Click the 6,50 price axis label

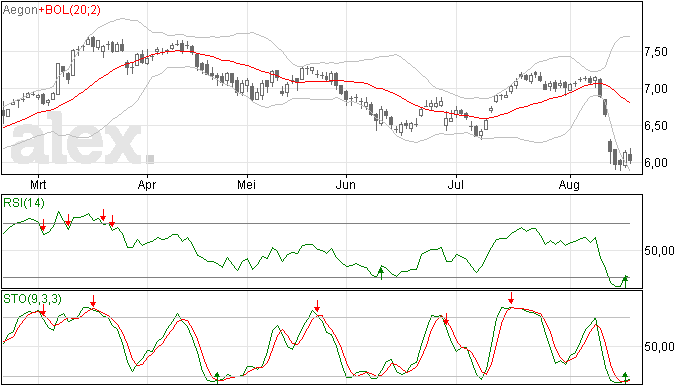click(x=656, y=126)
